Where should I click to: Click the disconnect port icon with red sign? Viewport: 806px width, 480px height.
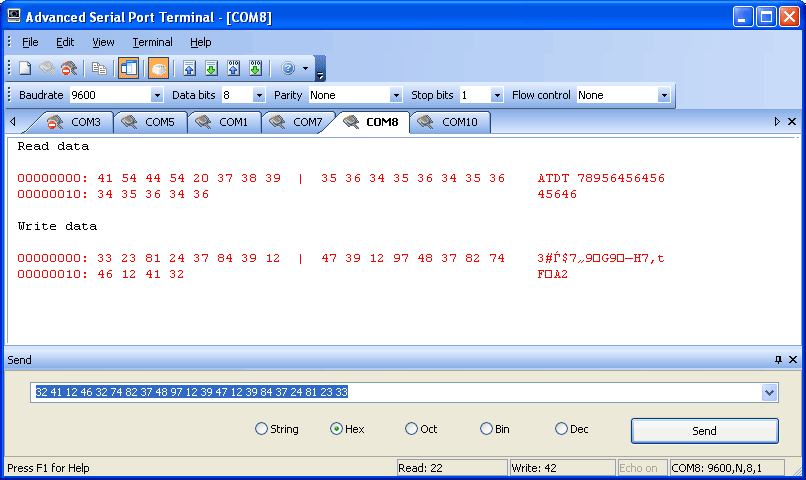(69, 68)
